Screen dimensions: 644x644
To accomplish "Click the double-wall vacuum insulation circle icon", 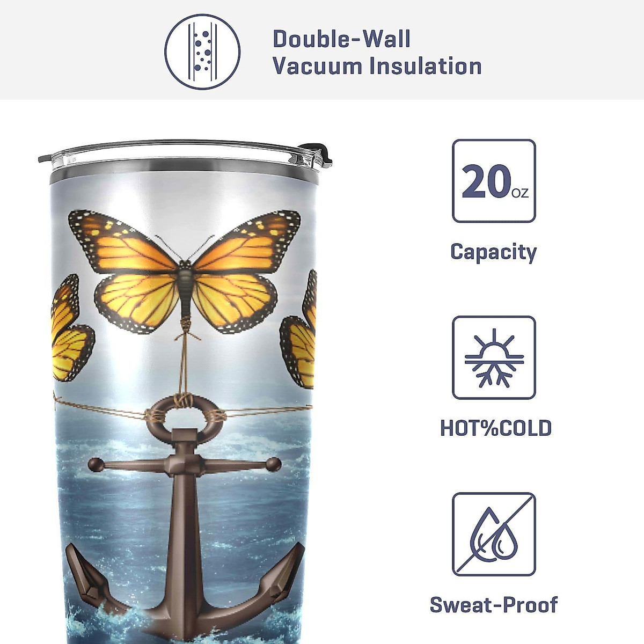I will [x=202, y=52].
